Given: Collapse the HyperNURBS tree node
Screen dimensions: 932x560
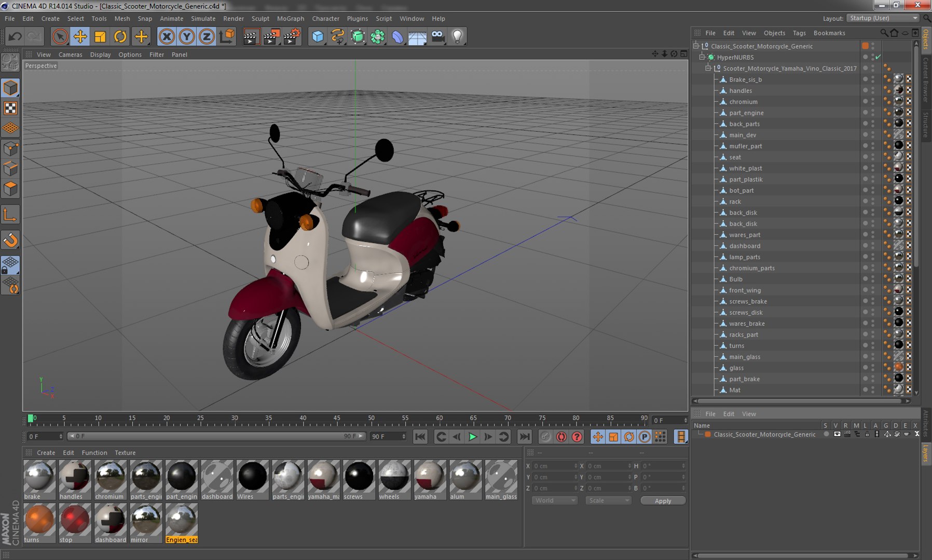Looking at the screenshot, I should [702, 57].
